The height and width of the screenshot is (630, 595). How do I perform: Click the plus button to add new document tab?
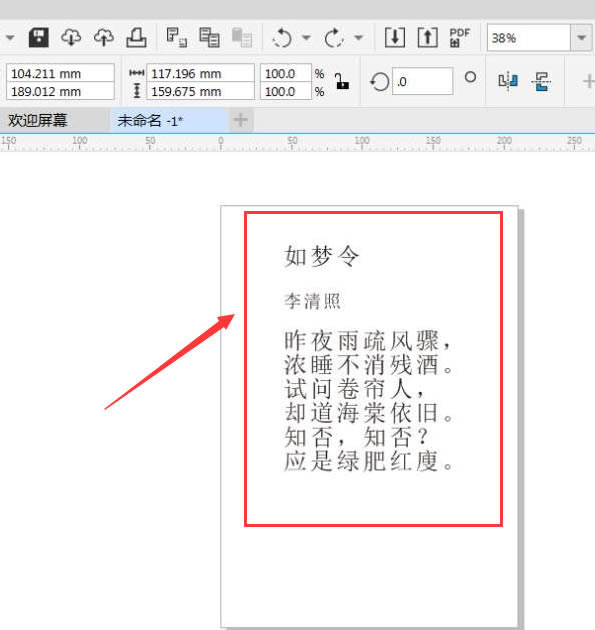pos(241,120)
